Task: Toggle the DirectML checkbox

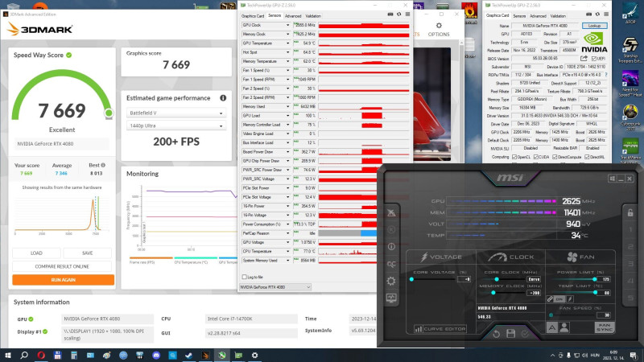Action: tap(587, 157)
